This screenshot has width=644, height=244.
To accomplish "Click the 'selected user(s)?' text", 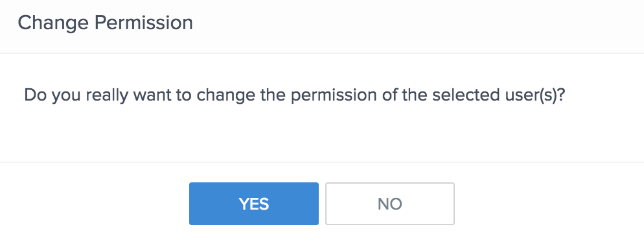I will 499,95.
